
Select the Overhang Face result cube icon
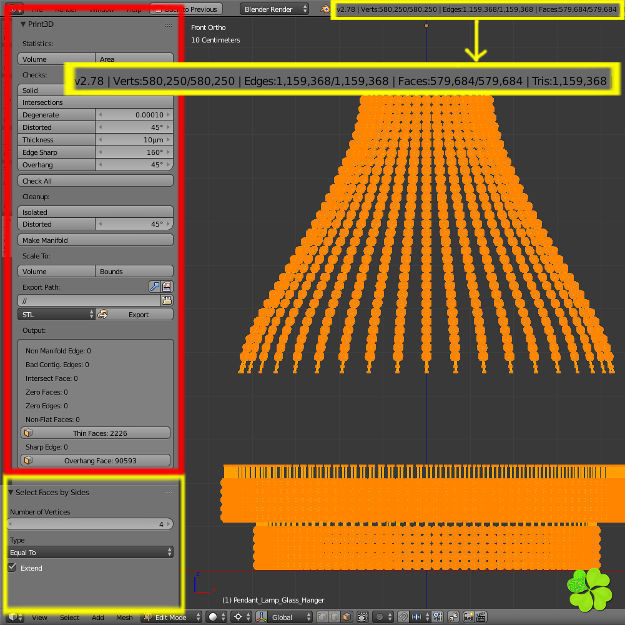point(28,460)
